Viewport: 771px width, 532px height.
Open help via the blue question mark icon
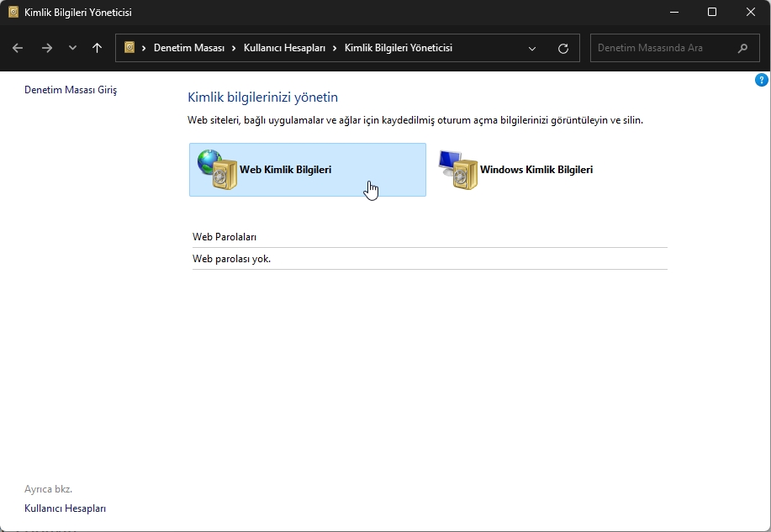761,80
